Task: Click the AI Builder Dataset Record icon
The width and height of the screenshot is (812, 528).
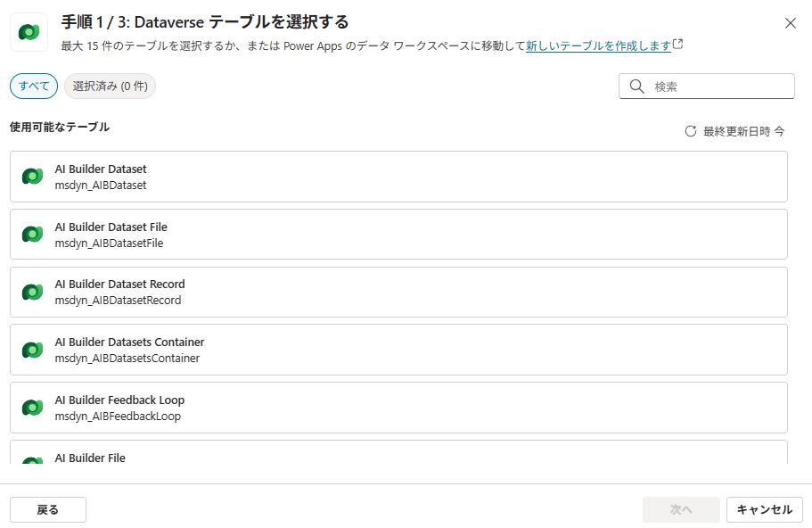Action: 32,293
